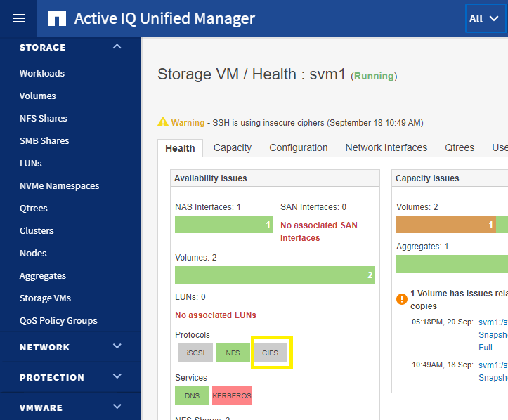The width and height of the screenshot is (508, 420).
Task: Switch to the Capacity tab
Action: click(233, 147)
